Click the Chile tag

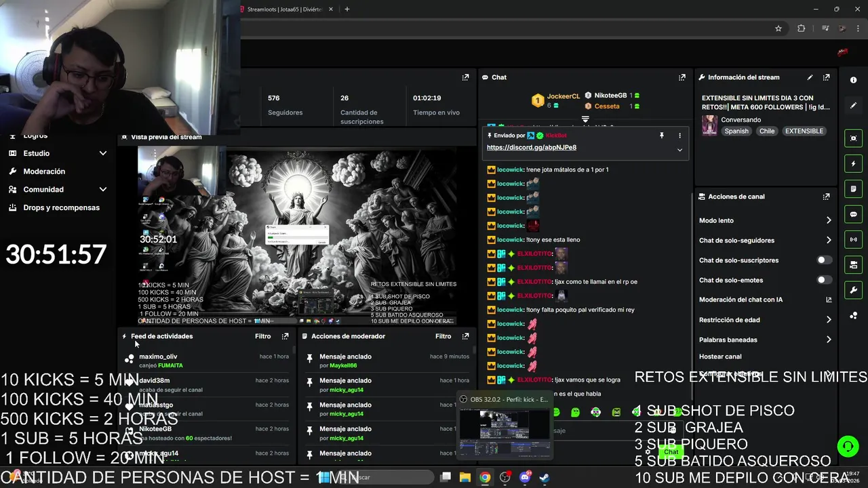pos(767,131)
